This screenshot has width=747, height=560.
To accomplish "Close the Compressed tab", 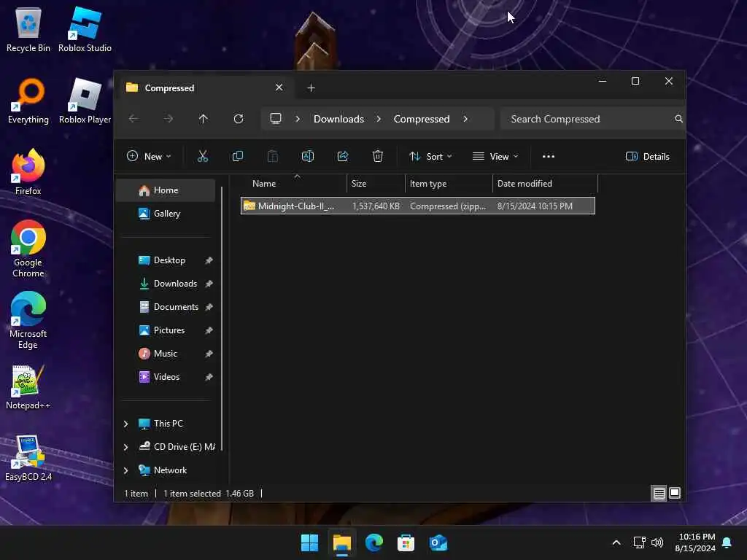I will (279, 87).
